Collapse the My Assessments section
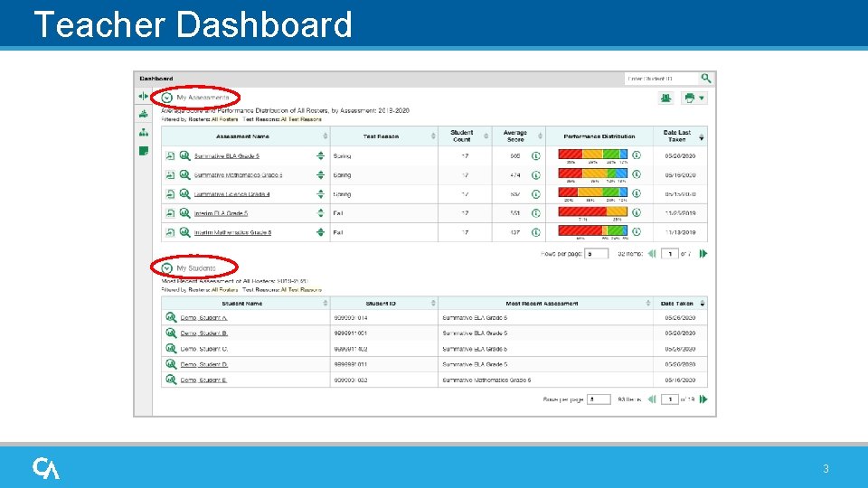The image size is (868, 488). [x=166, y=98]
